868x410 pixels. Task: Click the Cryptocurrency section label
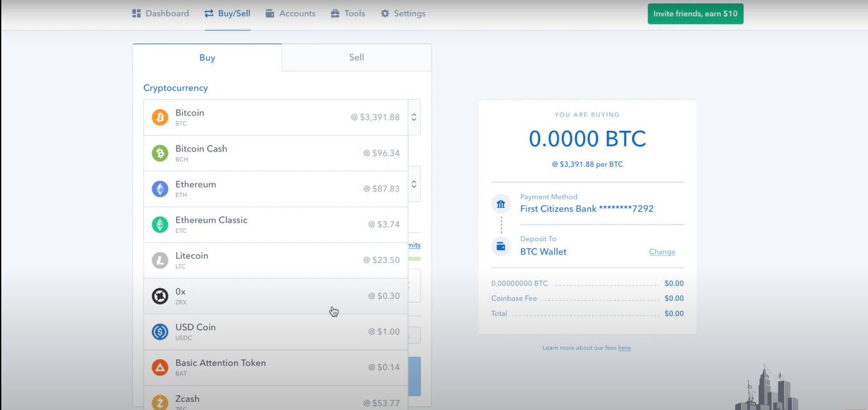176,88
